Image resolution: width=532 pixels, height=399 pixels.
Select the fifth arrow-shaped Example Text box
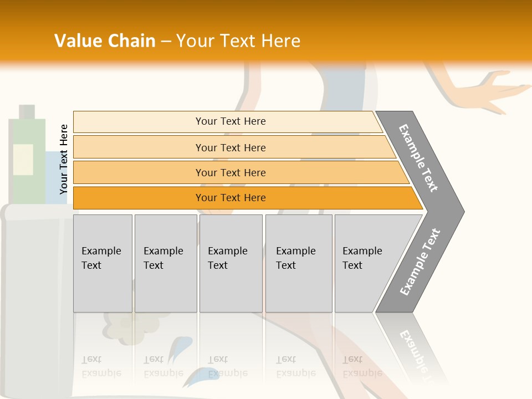[366, 263]
